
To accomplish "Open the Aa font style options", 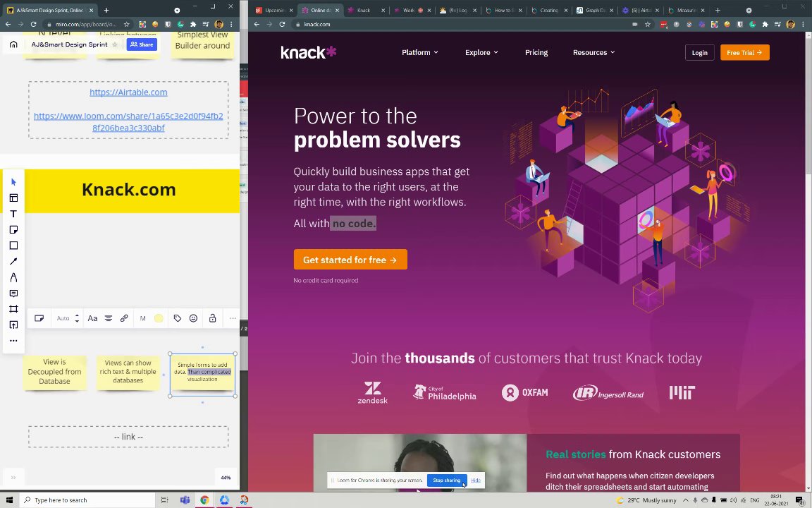I will 92,318.
